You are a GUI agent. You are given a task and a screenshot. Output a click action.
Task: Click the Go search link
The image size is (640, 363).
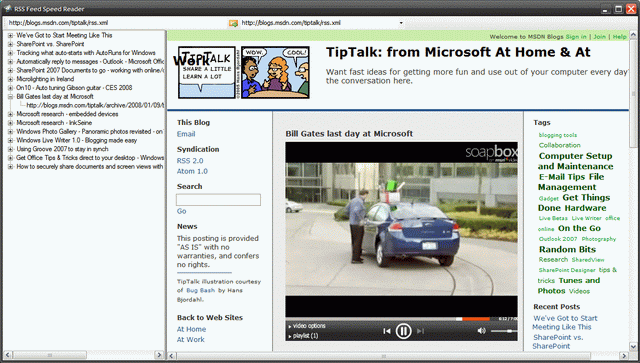(182, 211)
